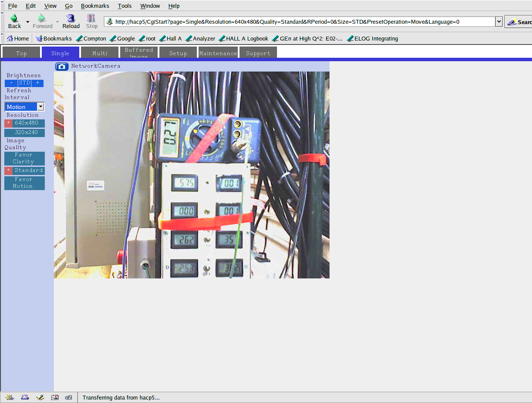Viewport: 532px width, 403px height.
Task: Open the Forward history dropdown arrow
Action: pos(57,22)
